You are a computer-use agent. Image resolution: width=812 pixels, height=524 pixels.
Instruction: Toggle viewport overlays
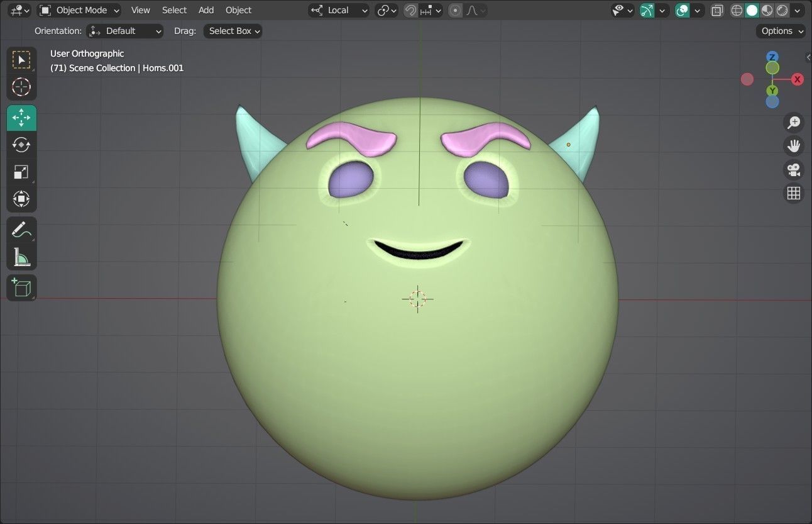click(682, 10)
